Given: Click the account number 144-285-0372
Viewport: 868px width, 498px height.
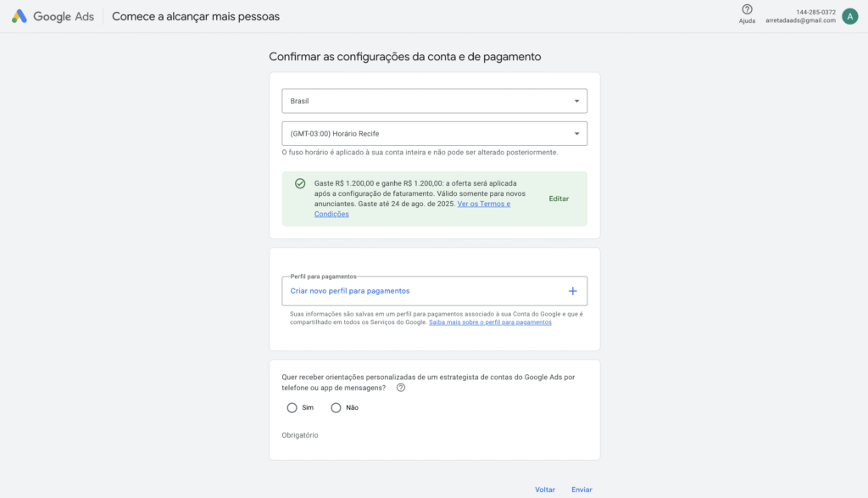Looking at the screenshot, I should point(815,12).
